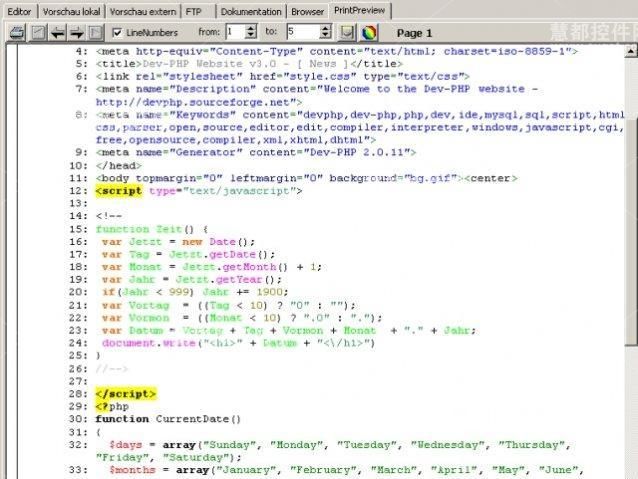Click 'function CurrentDate()' on line 30
Screen dimensions: 638x479
click(x=168, y=419)
